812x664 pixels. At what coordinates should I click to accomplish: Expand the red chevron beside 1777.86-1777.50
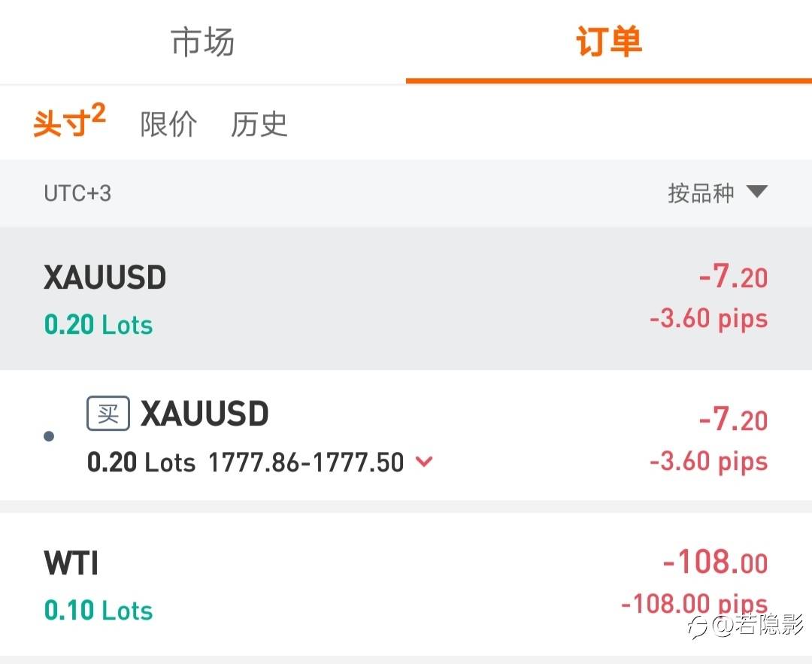(x=424, y=462)
